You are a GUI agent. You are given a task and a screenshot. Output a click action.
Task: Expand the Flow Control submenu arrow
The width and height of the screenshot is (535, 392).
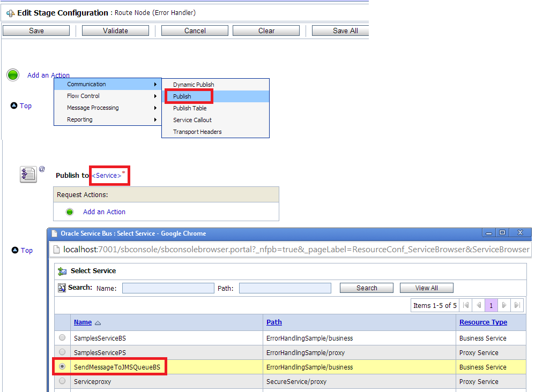click(x=155, y=96)
